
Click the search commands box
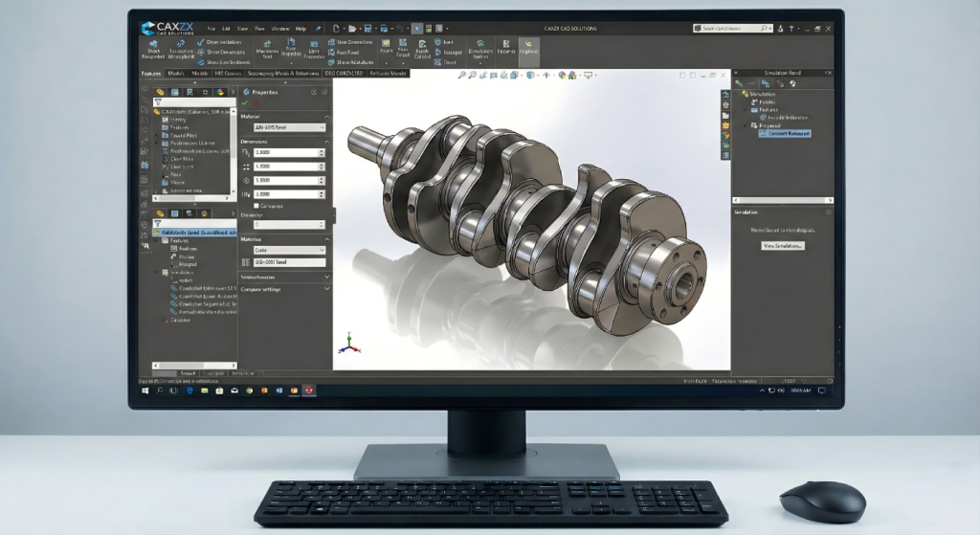[733, 29]
